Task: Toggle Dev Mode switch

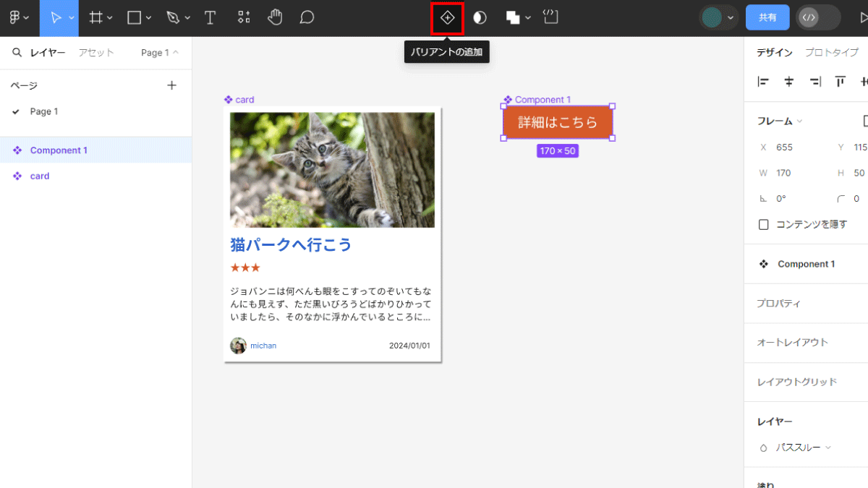Action: [x=818, y=17]
